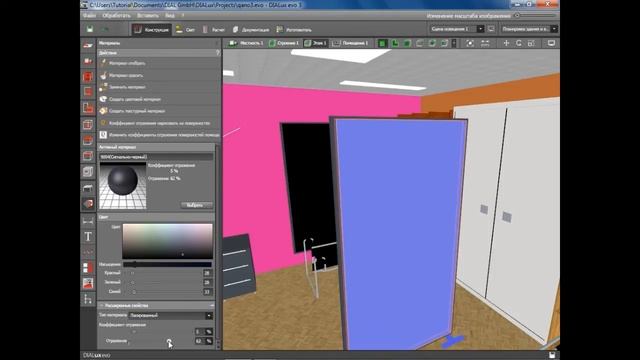Click the site tool icon atop left sidebar
The width and height of the screenshot is (640, 360).
pos(88,45)
